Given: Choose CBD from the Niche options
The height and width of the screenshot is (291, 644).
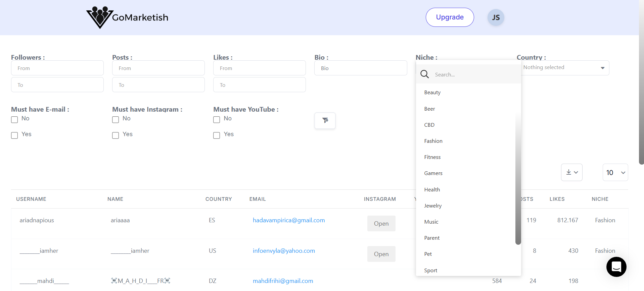Looking at the screenshot, I should [x=466, y=125].
